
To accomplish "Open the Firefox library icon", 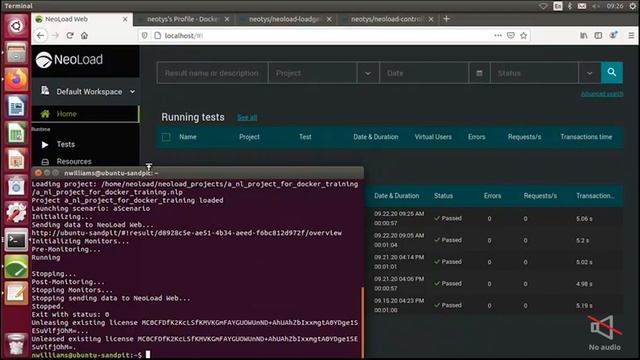I will pos(584,36).
